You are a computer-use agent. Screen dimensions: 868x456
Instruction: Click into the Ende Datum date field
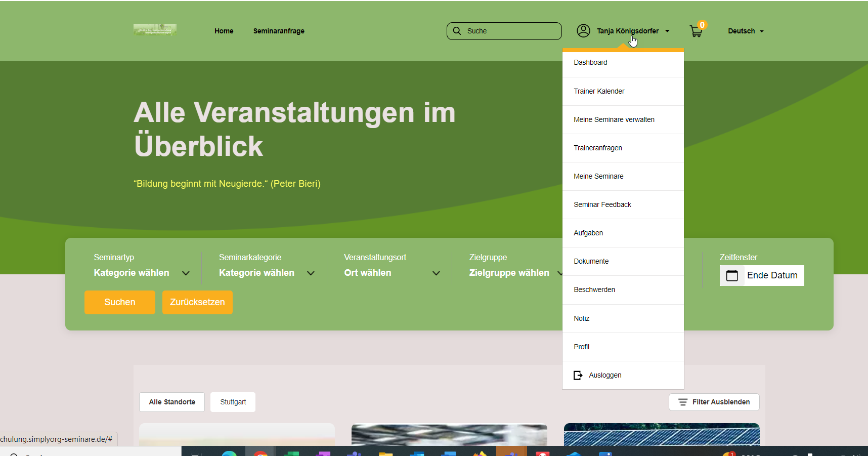click(x=772, y=275)
